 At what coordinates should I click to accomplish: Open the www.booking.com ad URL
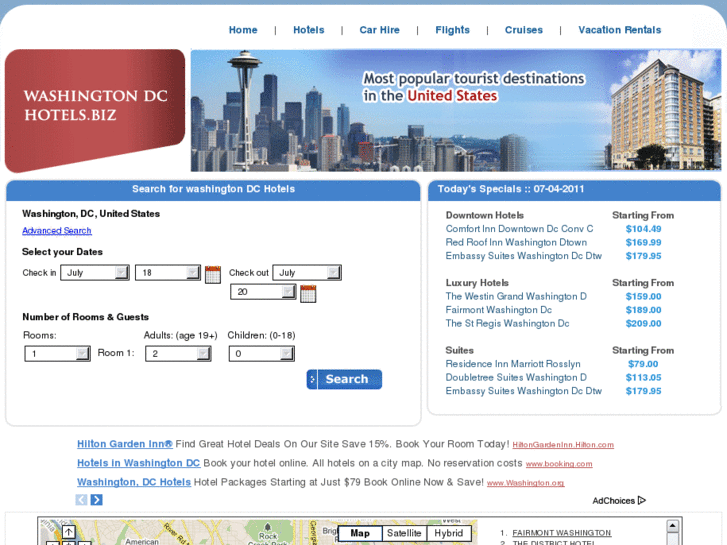coord(559,464)
